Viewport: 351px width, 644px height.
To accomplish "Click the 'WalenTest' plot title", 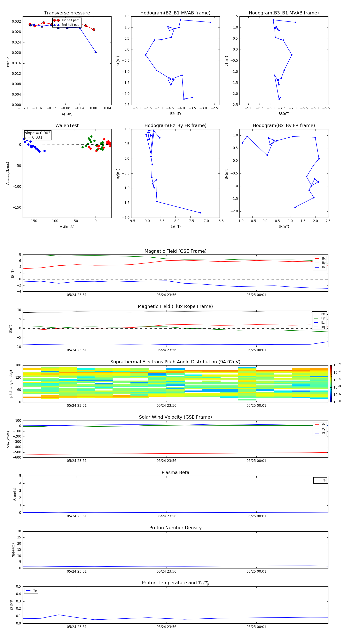I will [x=67, y=125].
